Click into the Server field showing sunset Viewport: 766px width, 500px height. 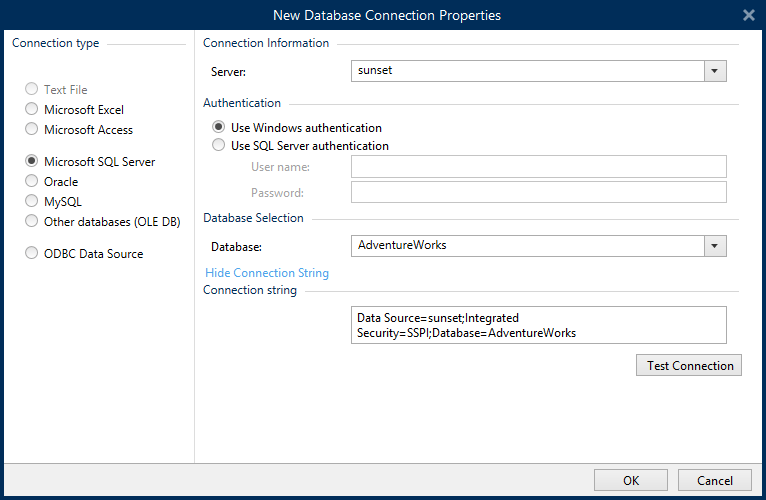[x=527, y=71]
